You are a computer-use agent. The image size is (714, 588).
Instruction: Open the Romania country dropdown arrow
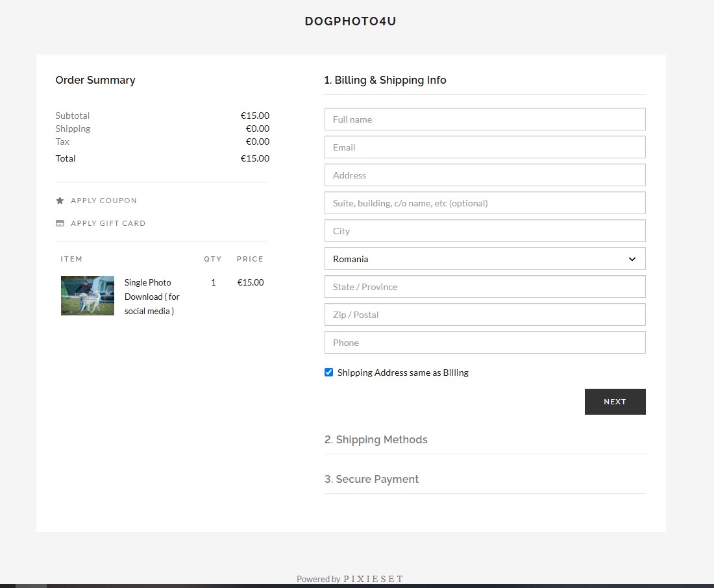tap(632, 259)
